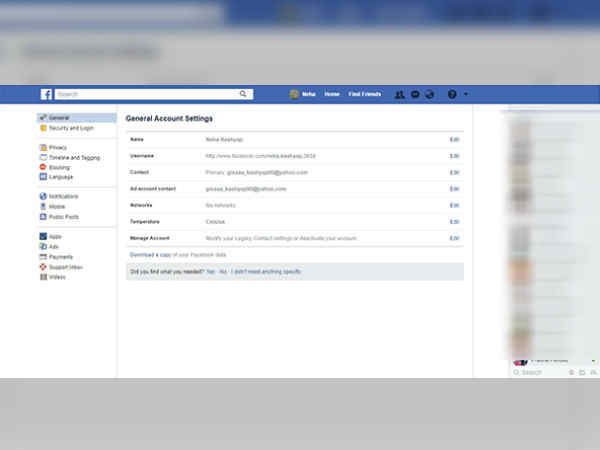Screen dimensions: 600x450
Task: Click the Facebook logo icon
Action: coord(46,94)
